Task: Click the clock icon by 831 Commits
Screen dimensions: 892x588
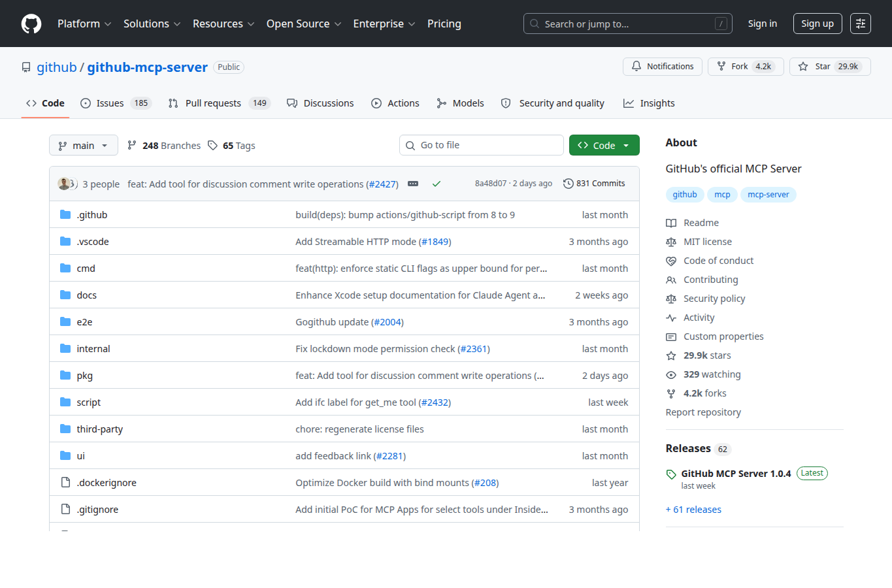Action: click(569, 184)
